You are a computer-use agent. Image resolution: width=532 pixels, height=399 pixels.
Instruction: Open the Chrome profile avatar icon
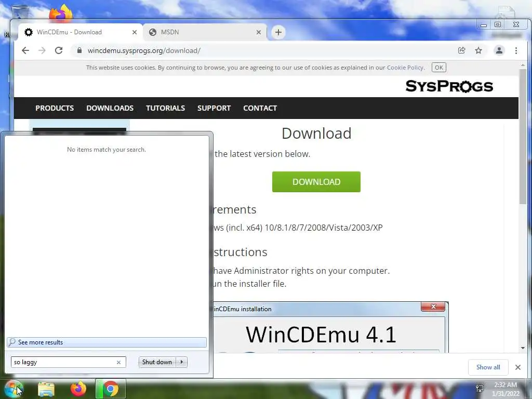499,50
